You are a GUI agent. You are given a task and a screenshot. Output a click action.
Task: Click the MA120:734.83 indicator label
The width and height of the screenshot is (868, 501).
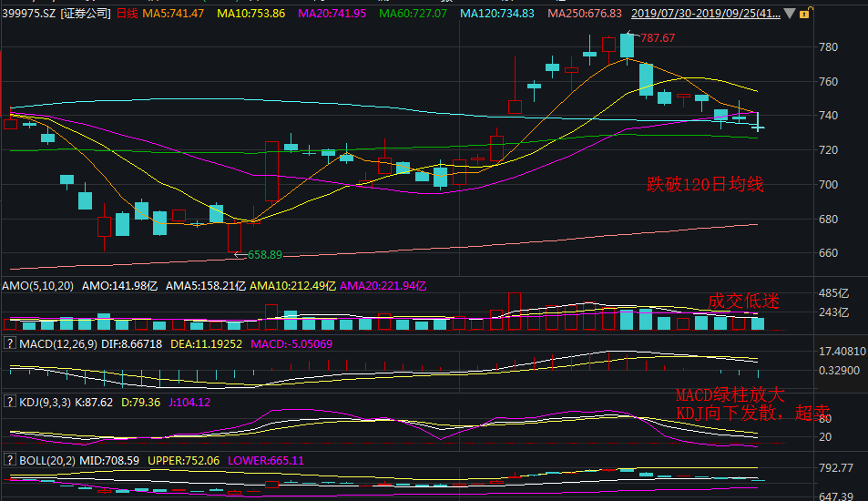pyautogui.click(x=497, y=14)
